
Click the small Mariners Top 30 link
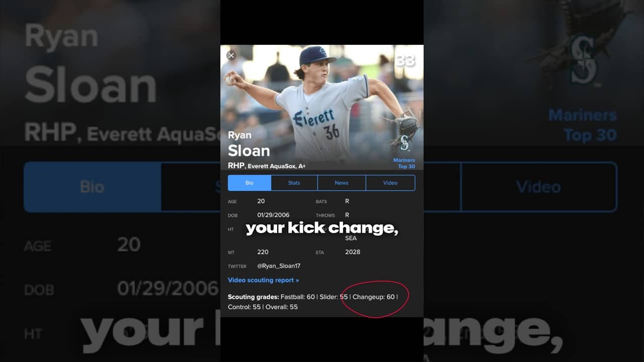point(405,163)
